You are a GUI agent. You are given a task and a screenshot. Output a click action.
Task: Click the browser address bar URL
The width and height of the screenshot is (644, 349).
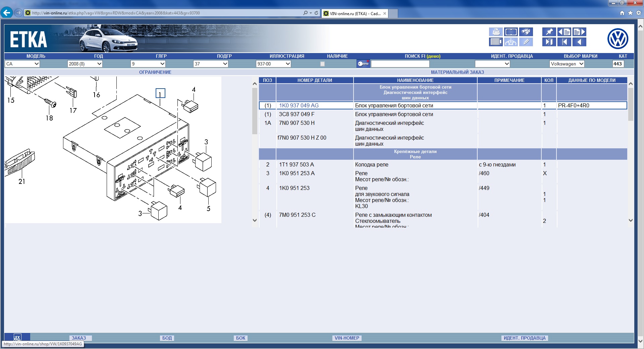(116, 13)
